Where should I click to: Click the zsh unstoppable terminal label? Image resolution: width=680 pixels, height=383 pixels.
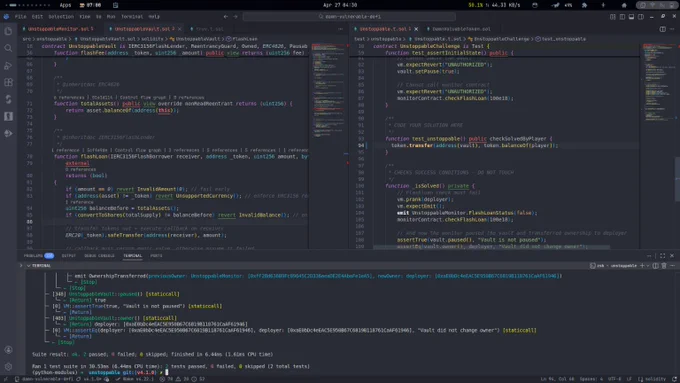click(613, 265)
